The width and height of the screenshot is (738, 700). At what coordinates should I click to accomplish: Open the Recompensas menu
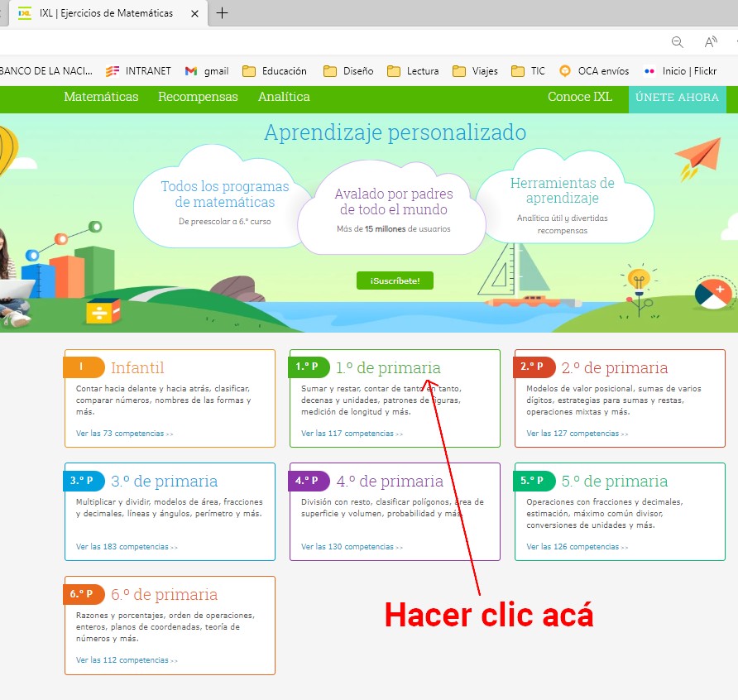pos(198,97)
